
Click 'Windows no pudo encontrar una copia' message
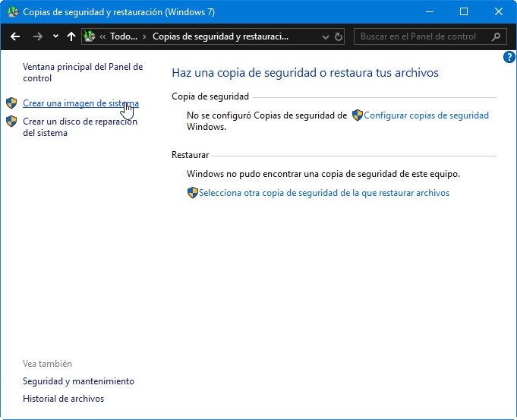pos(323,174)
